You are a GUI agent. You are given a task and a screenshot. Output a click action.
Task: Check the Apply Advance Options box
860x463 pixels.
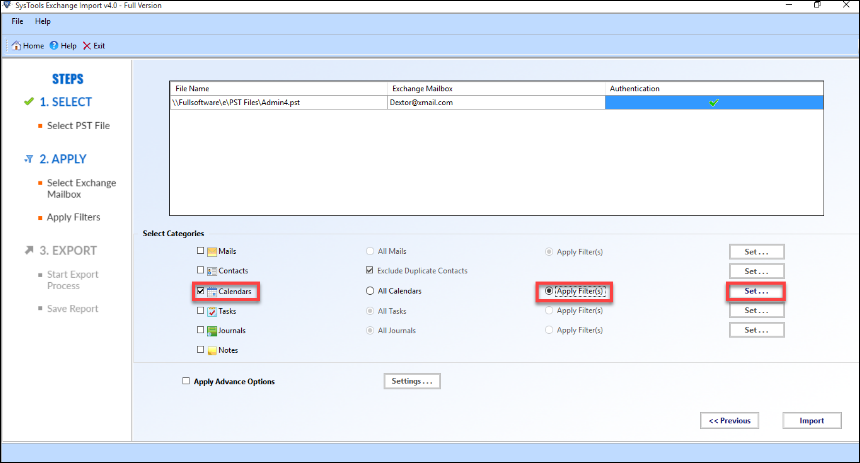(186, 381)
